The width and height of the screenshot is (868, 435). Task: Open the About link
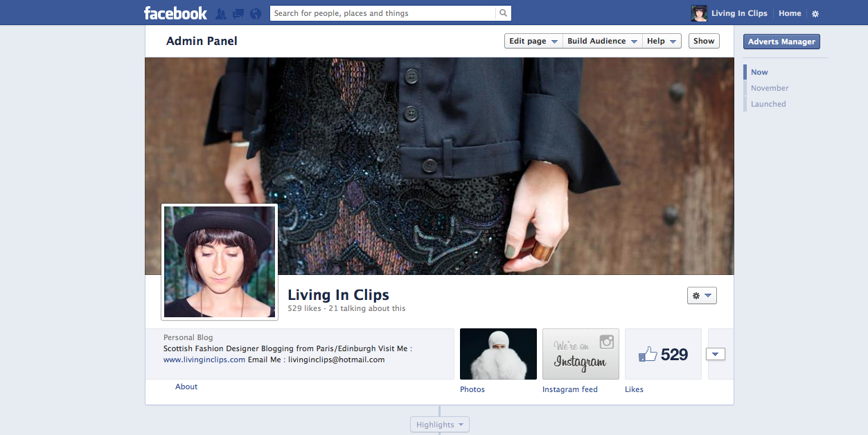click(186, 387)
